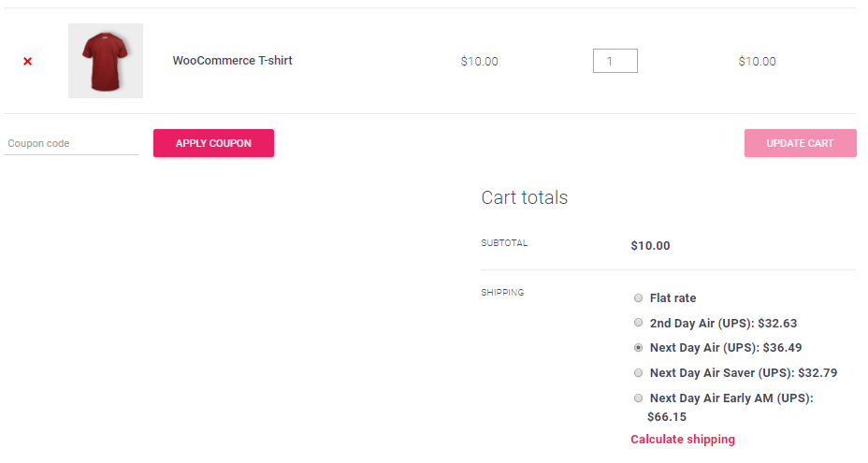868x463 pixels.
Task: Focus the Coupon code field
Action: (x=71, y=143)
